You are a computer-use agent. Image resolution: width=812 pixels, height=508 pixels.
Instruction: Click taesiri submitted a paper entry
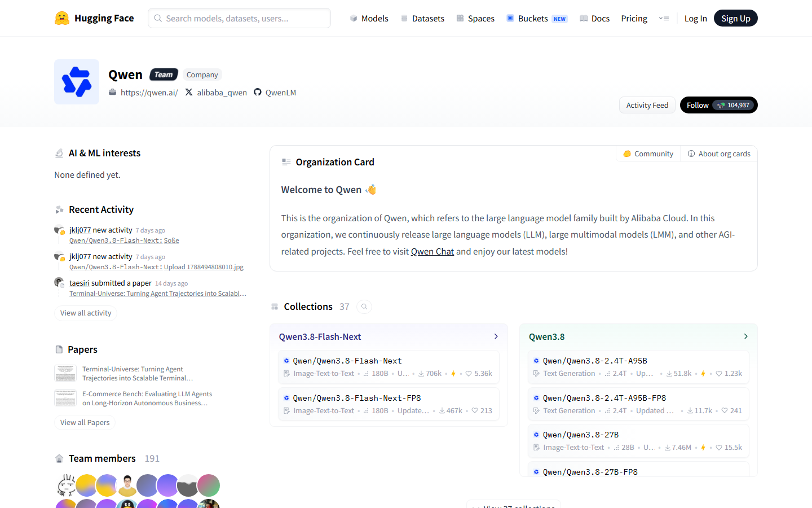coord(111,283)
